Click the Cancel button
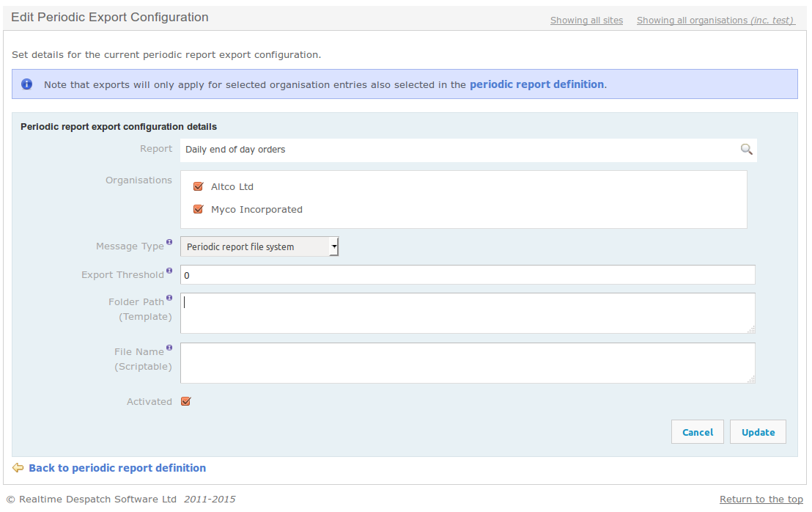This screenshot has width=812, height=512. tap(697, 431)
